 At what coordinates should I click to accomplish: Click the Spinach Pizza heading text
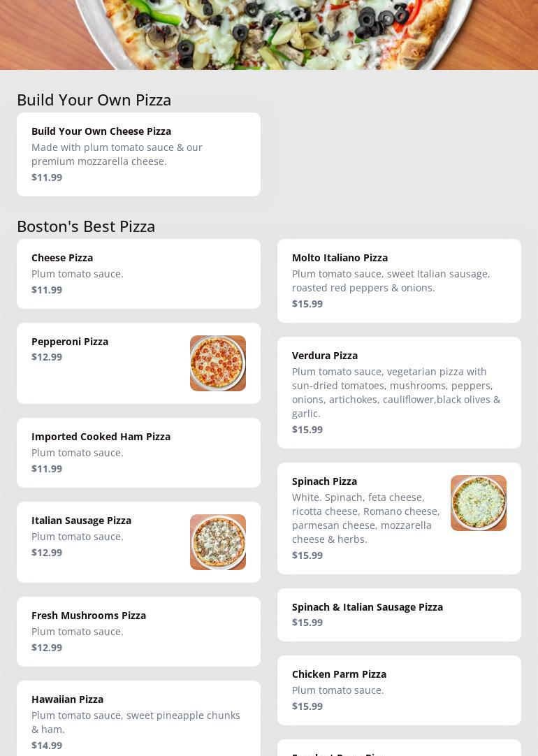pyautogui.click(x=324, y=481)
